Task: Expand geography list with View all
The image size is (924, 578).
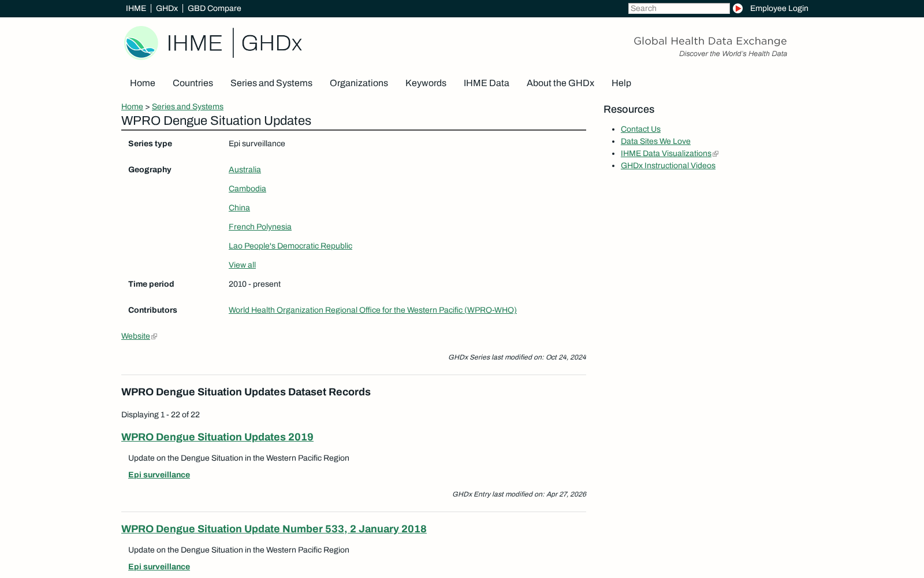Action: 242,265
